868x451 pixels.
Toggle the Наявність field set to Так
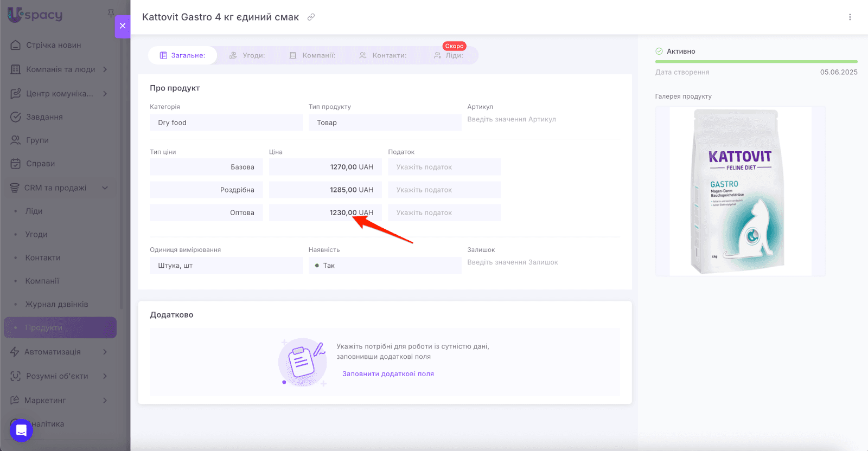click(385, 266)
